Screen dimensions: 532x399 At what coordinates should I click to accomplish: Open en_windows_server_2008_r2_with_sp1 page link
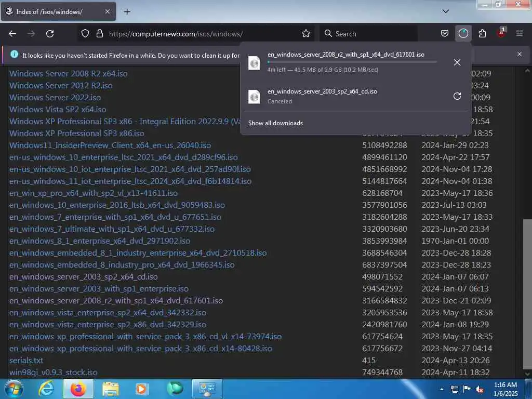pos(116,300)
